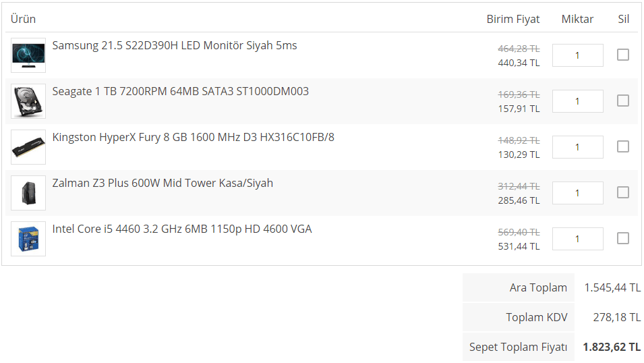Click quantity box for Kingston HyperX Fury
This screenshot has width=644, height=363.
pos(577,147)
